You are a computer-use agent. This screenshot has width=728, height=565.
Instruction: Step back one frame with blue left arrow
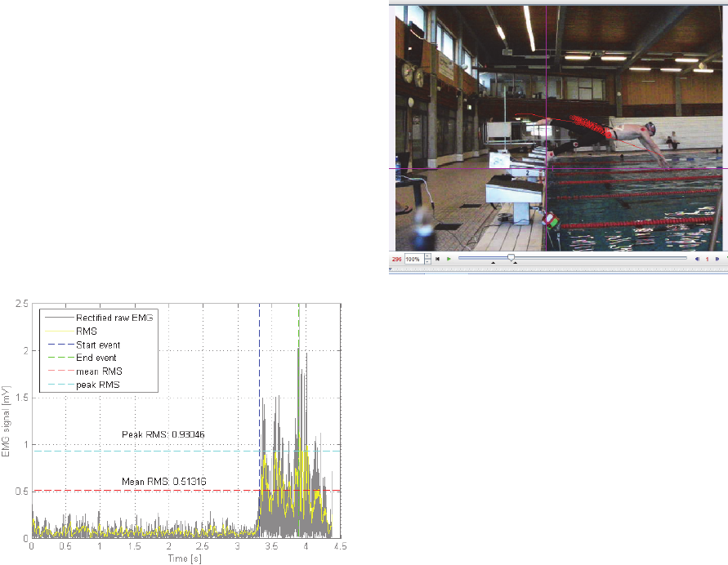697,259
